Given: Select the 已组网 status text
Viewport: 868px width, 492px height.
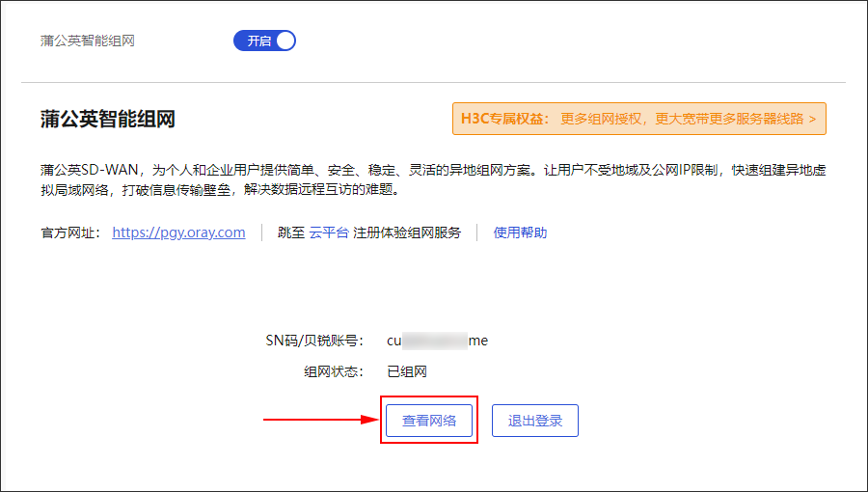Looking at the screenshot, I should [x=407, y=371].
